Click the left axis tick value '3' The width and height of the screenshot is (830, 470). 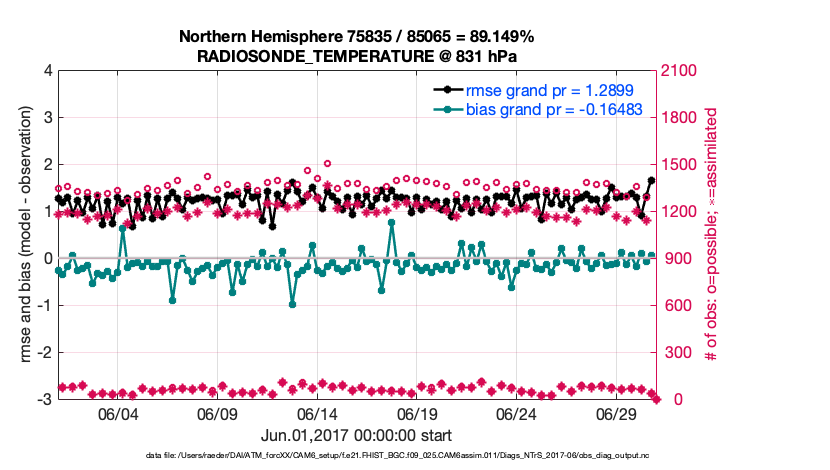48,118
